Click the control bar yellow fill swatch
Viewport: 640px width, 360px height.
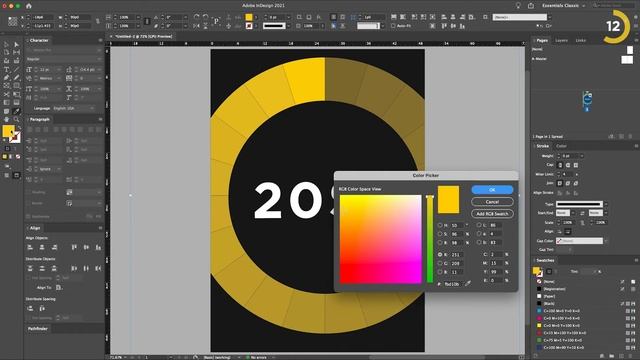[x=249, y=17]
